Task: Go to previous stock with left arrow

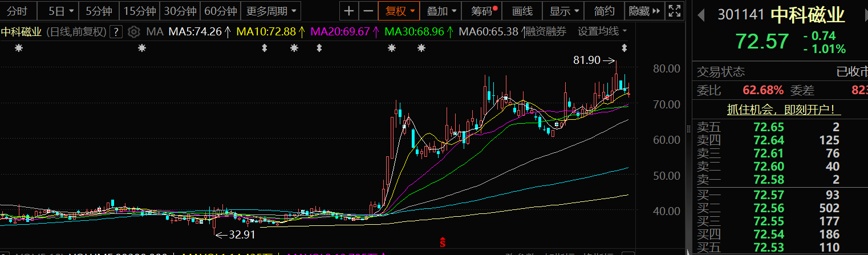Action: coord(701,14)
